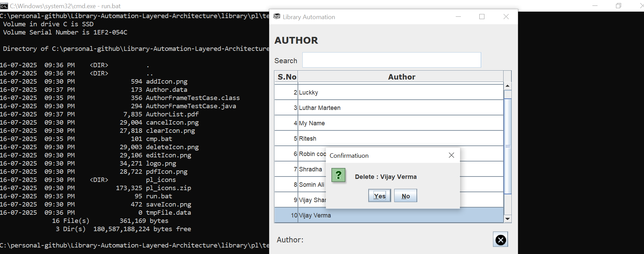Click deleteIcon.png in the cmd listing
Viewport: 644px width, 254px height.
[172, 147]
